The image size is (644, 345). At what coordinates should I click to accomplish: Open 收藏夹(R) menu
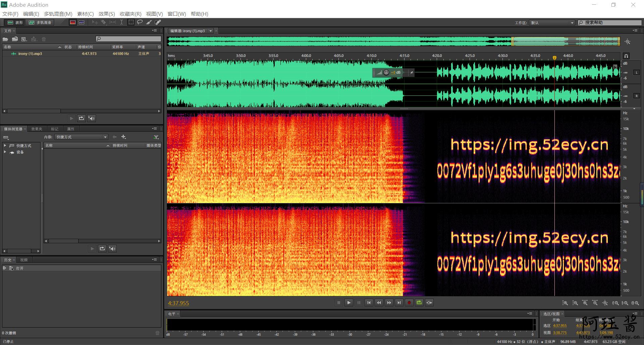tap(130, 14)
